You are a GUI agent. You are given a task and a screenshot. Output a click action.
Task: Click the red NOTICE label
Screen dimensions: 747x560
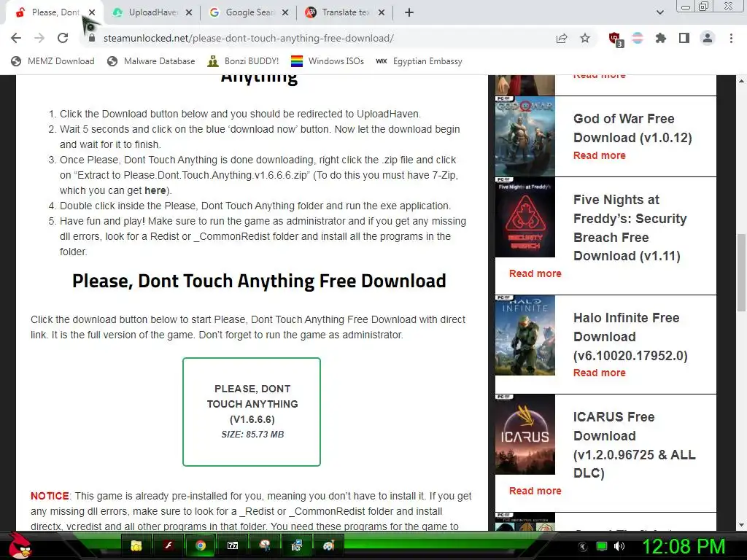pyautogui.click(x=50, y=496)
